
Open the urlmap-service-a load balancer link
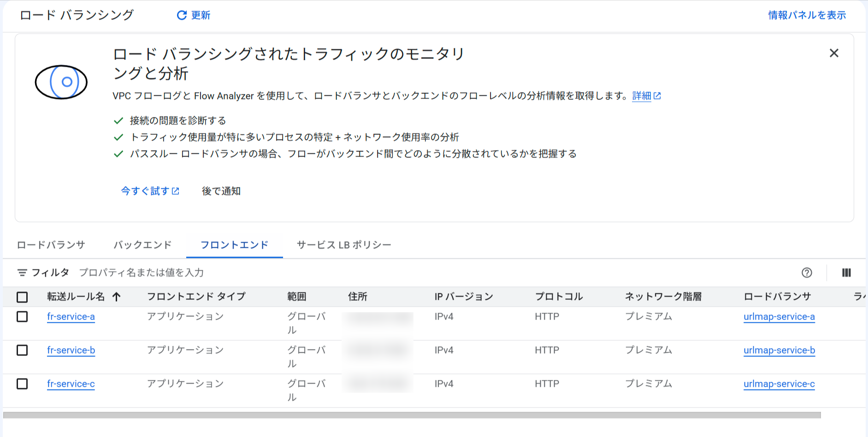[x=779, y=316]
